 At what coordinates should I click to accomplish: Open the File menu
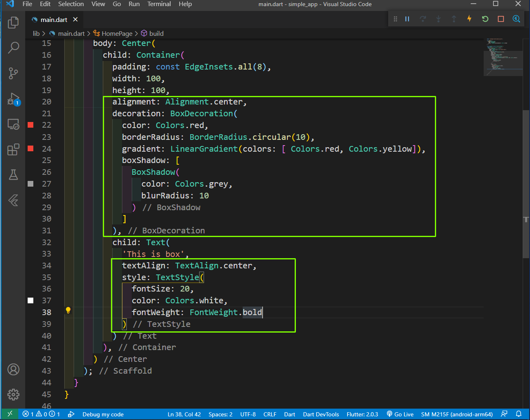pyautogui.click(x=27, y=4)
